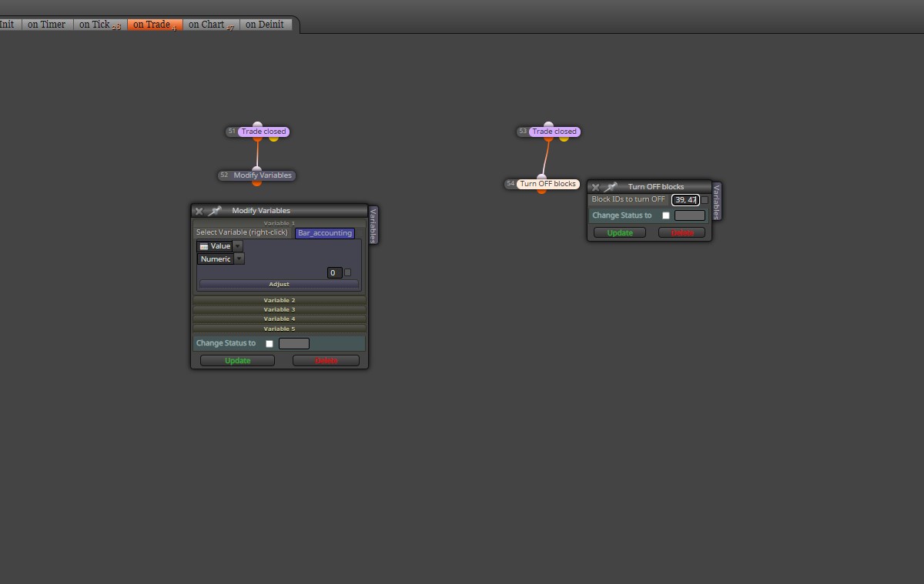Close the Turn OFF blocks panel with X icon
Viewport: 924px width, 584px height.
[x=595, y=187]
